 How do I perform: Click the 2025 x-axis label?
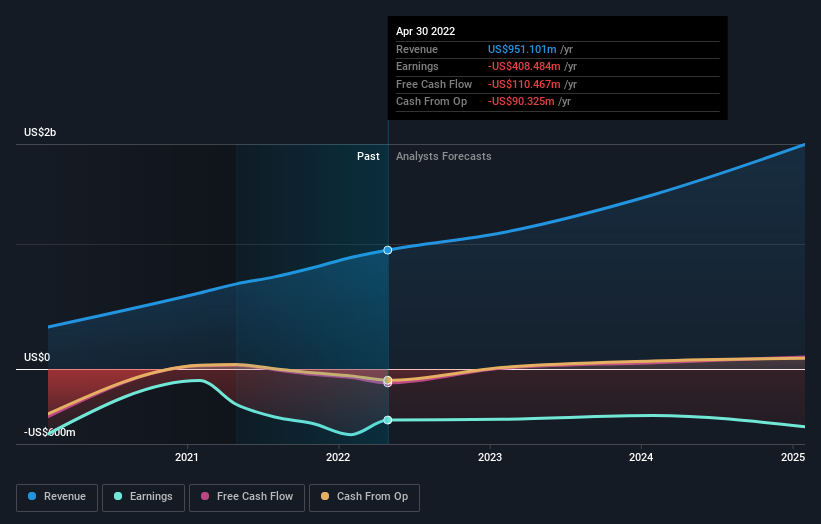[x=793, y=457]
